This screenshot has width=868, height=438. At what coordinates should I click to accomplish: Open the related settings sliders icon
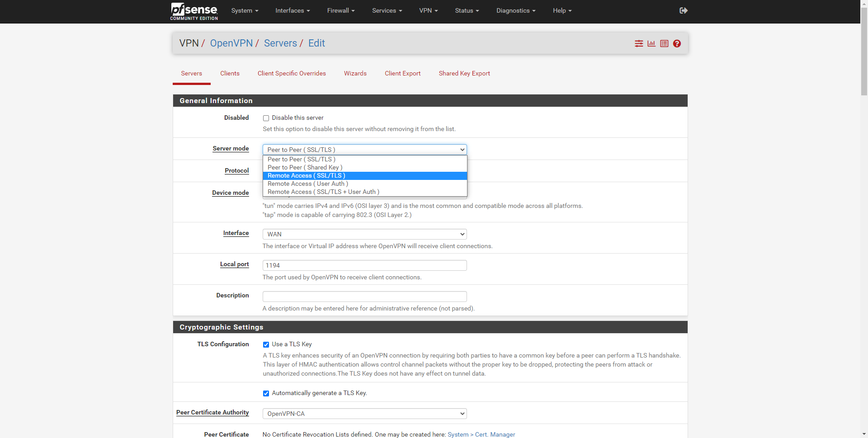click(x=639, y=43)
